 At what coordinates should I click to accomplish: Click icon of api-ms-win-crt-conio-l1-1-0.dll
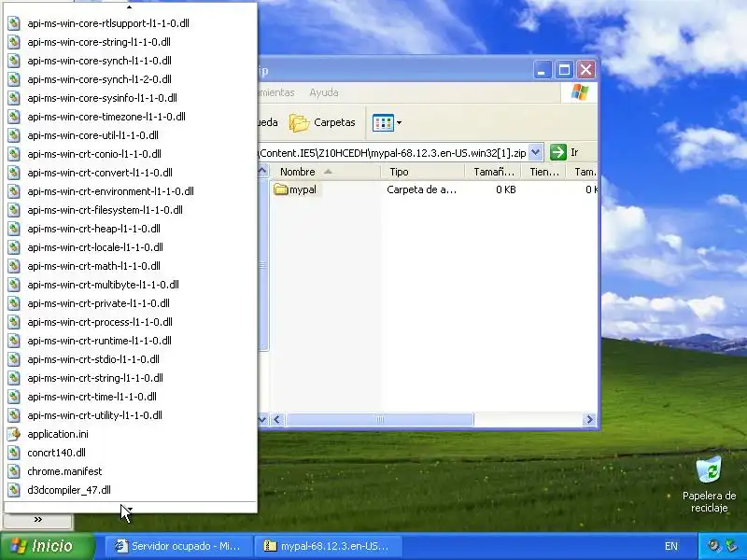coord(14,154)
